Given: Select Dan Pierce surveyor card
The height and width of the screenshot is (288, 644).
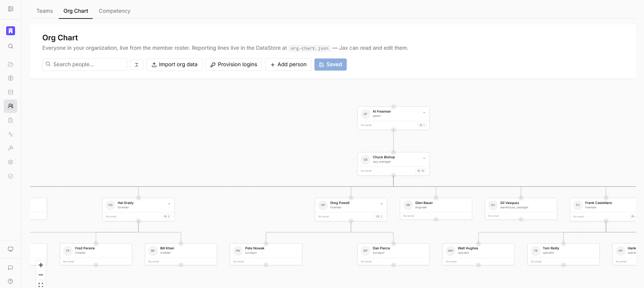Looking at the screenshot, I should point(393,254).
